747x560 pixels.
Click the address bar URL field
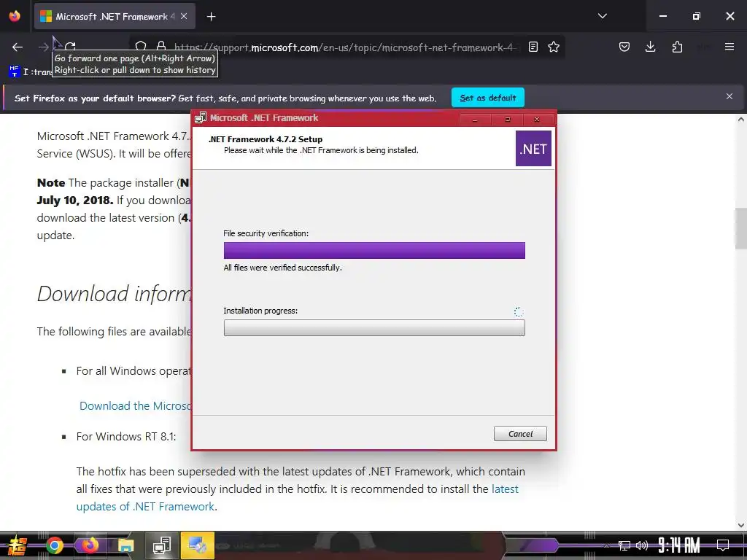[x=344, y=47]
